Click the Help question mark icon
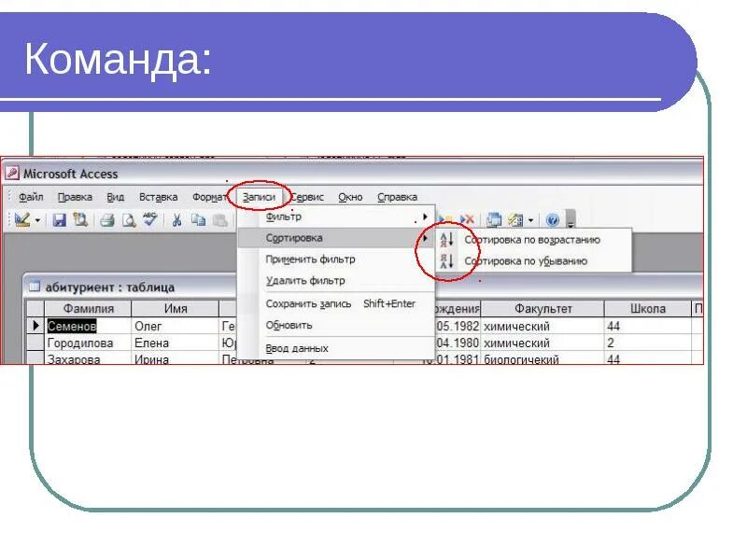Screen dimensions: 747x560 click(553, 220)
